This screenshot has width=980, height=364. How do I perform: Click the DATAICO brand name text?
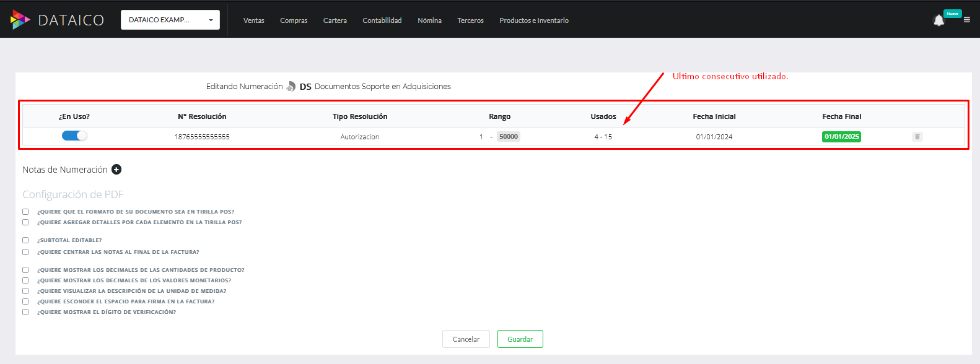coord(71,20)
